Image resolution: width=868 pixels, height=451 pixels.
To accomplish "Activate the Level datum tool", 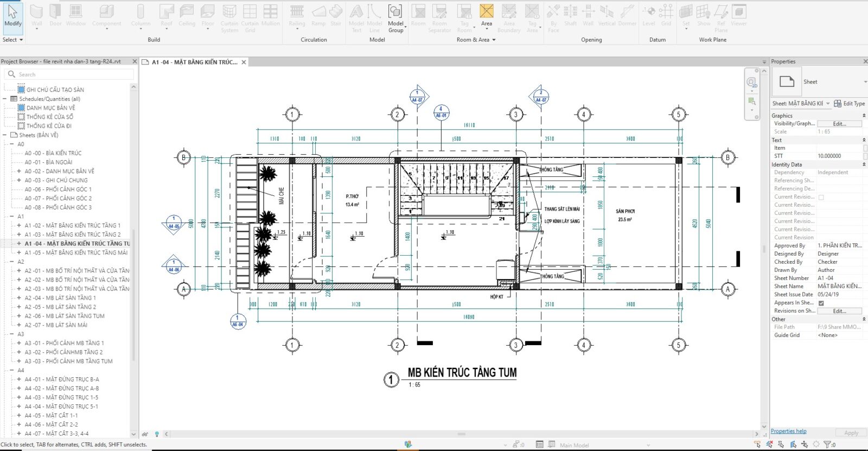I will (x=649, y=16).
